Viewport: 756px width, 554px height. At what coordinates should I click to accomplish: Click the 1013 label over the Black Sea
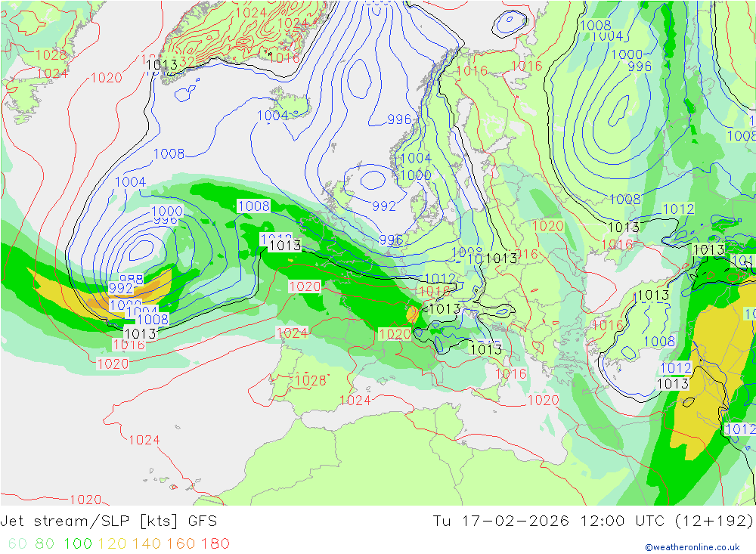(653, 295)
